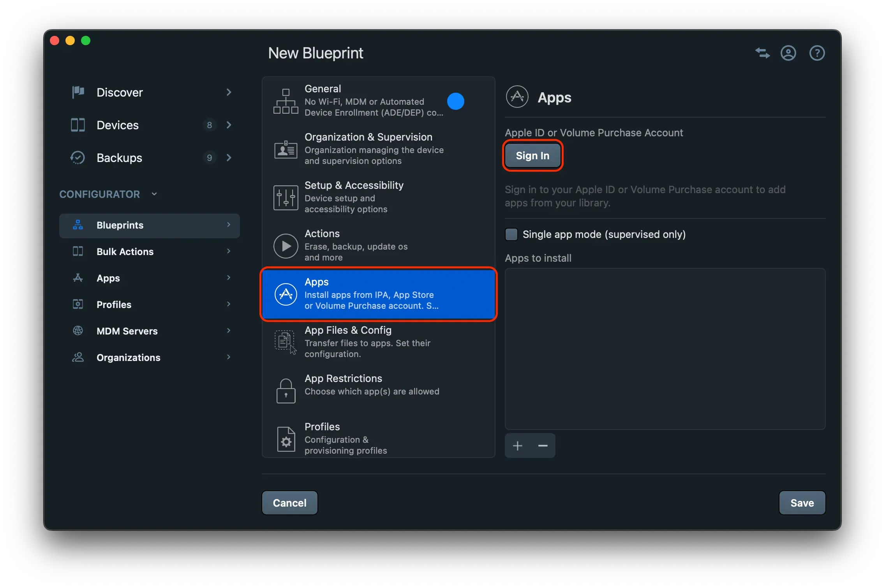Expand the Organizations item chevron
The height and width of the screenshot is (588, 885).
pos(229,357)
